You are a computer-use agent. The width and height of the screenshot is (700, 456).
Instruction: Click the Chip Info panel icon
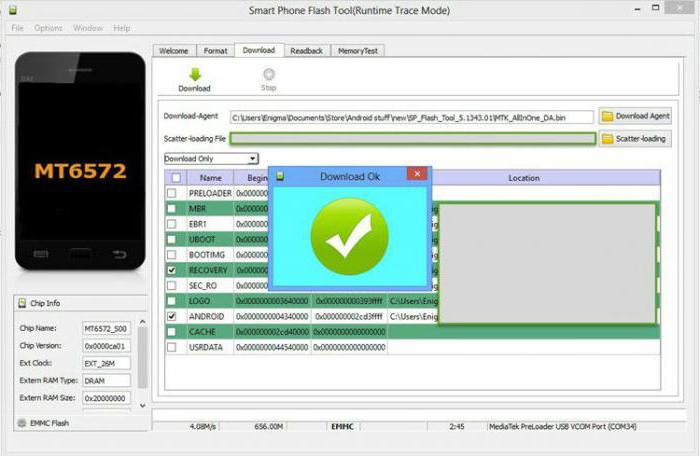[22, 303]
